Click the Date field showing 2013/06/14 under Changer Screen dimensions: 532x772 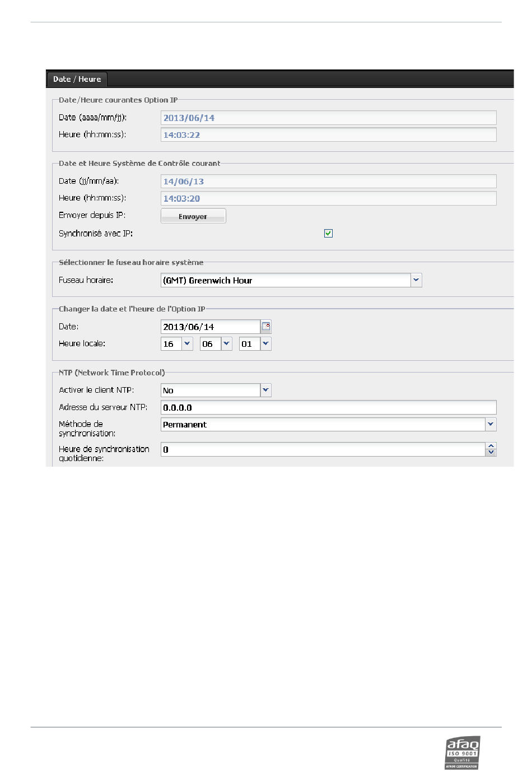click(x=211, y=327)
